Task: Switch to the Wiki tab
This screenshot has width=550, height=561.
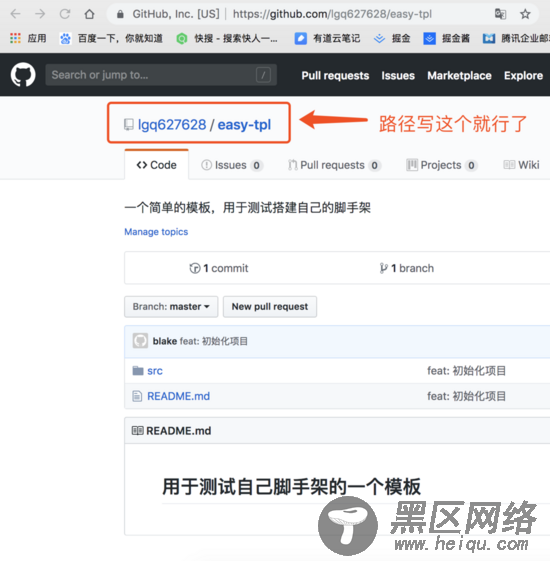Action: pyautogui.click(x=521, y=165)
